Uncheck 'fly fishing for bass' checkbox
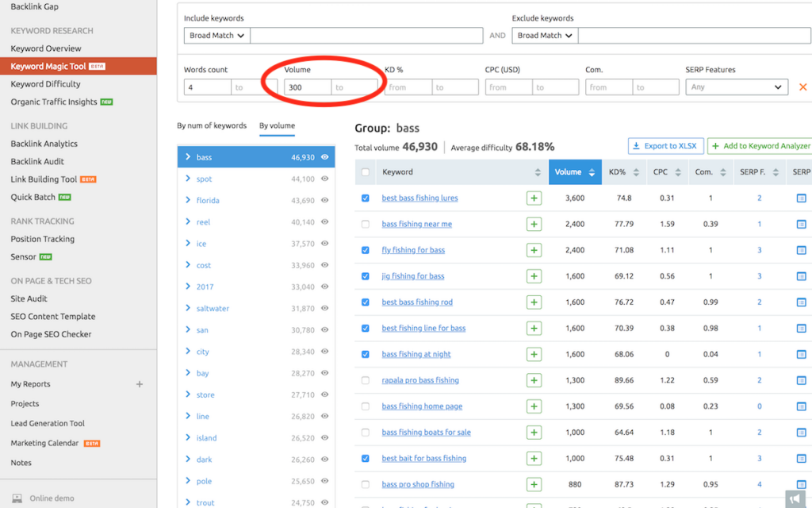 (365, 250)
